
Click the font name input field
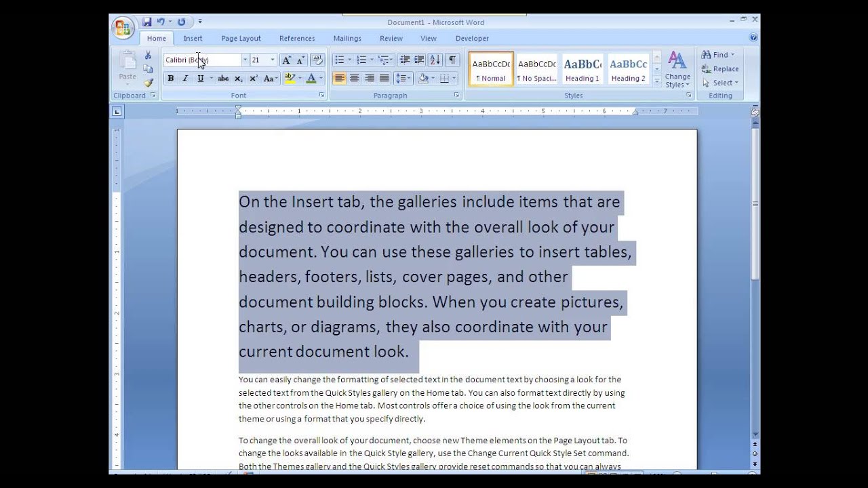[x=202, y=60]
